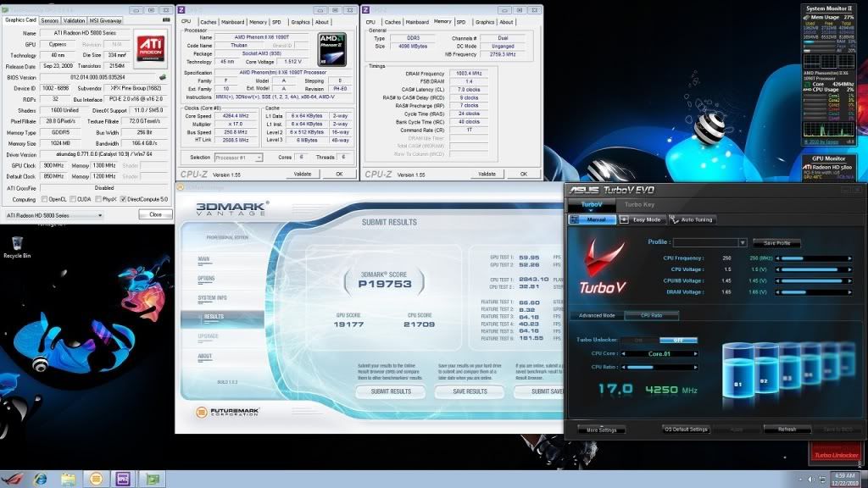Click Close button in GPU-Z
Image resolution: width=868 pixels, height=488 pixels.
click(x=156, y=214)
